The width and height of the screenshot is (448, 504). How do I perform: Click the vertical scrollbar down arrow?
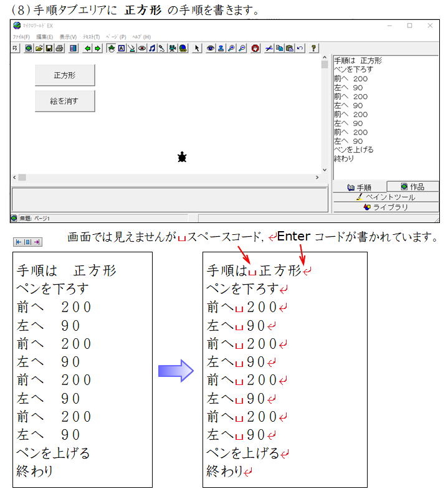point(325,169)
